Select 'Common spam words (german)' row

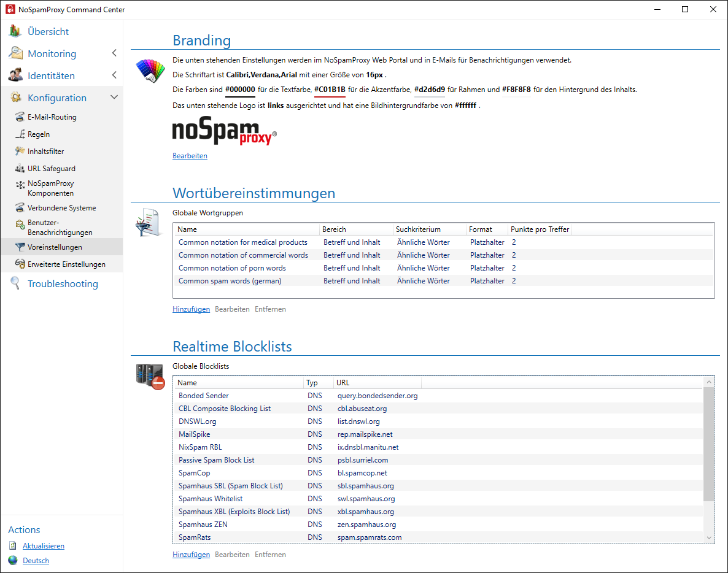click(x=443, y=281)
